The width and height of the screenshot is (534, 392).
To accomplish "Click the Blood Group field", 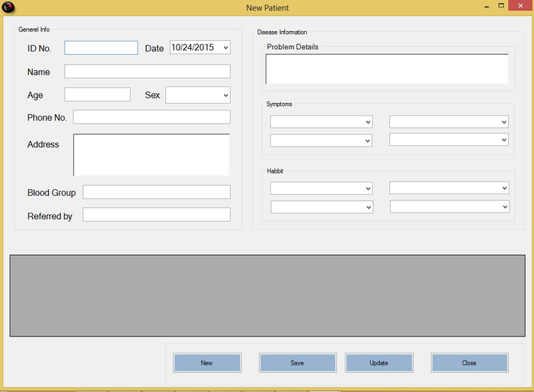I will point(156,192).
